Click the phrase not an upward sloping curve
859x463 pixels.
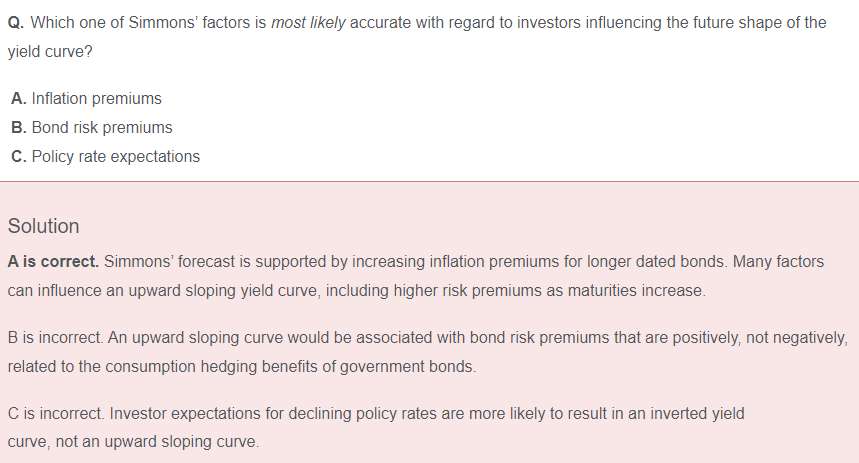pyautogui.click(x=156, y=442)
